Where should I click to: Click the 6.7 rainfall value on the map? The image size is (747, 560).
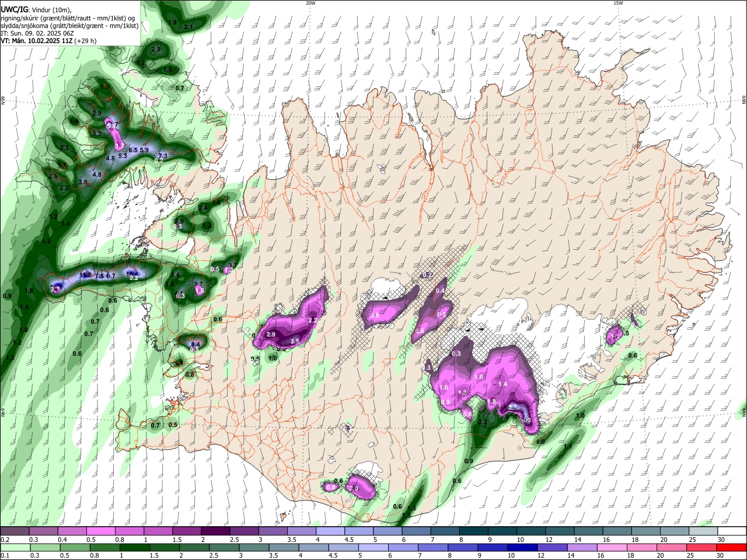pyautogui.click(x=111, y=276)
